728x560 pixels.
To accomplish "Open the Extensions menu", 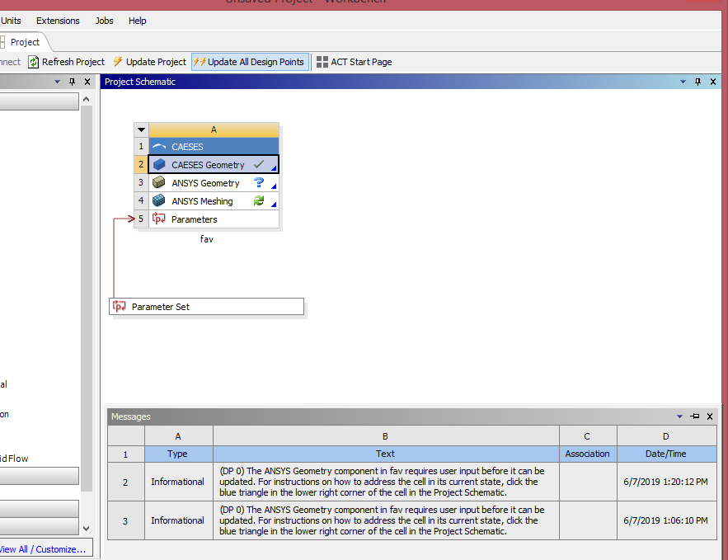I will tap(58, 21).
